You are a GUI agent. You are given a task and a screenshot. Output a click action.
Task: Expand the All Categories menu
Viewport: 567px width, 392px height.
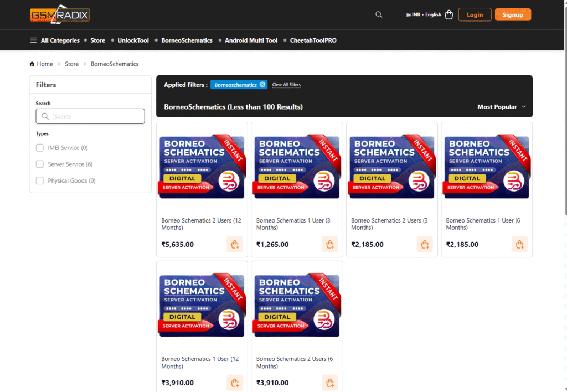[x=55, y=40]
